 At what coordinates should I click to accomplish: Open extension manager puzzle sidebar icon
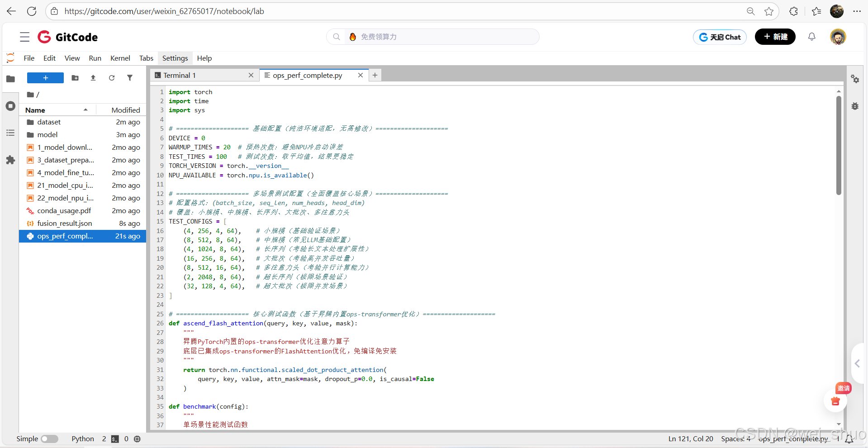pyautogui.click(x=10, y=160)
